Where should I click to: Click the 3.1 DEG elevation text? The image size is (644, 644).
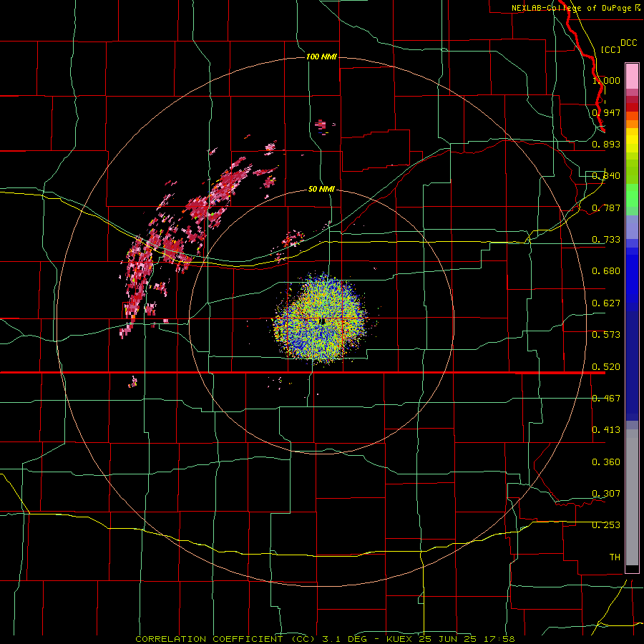345,639
